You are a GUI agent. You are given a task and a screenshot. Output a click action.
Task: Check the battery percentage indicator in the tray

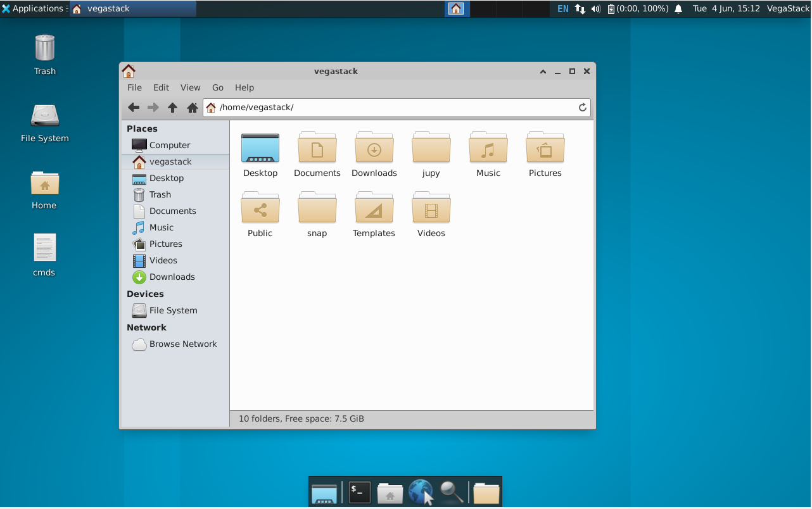[x=637, y=8]
